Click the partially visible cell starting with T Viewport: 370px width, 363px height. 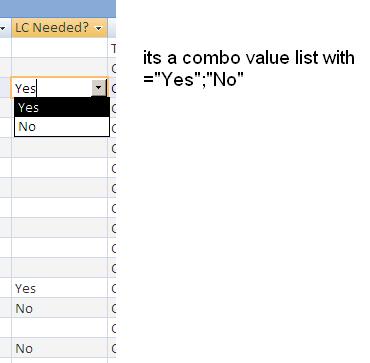coord(112,48)
